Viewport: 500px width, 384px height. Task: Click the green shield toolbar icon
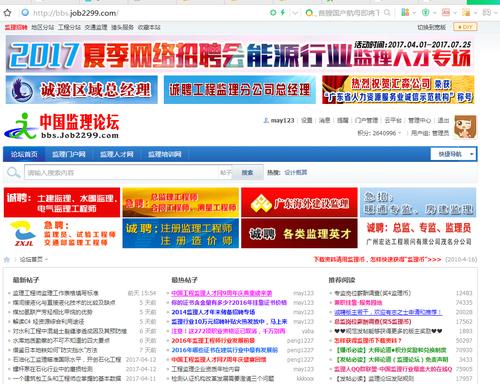click(x=426, y=13)
